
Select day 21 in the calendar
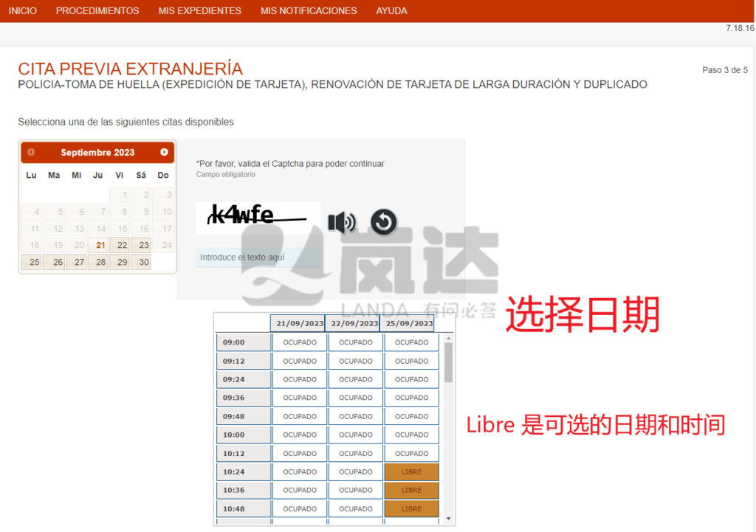[100, 245]
